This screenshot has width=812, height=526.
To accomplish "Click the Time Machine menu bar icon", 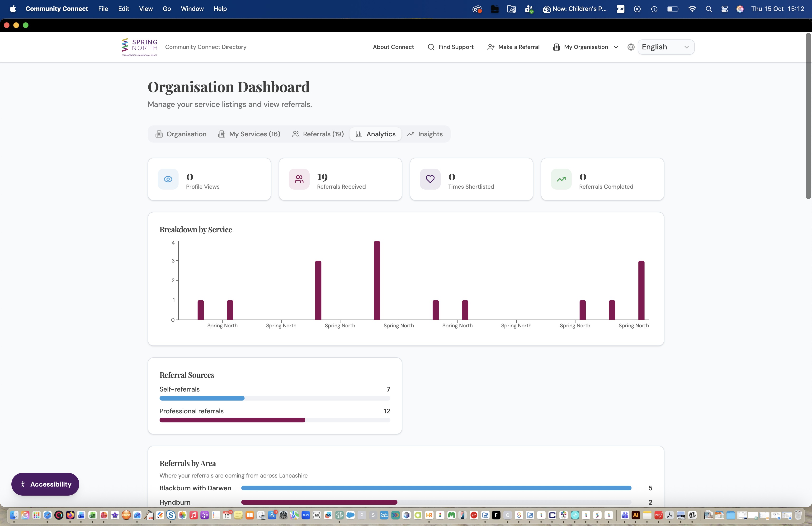I will pos(654,9).
